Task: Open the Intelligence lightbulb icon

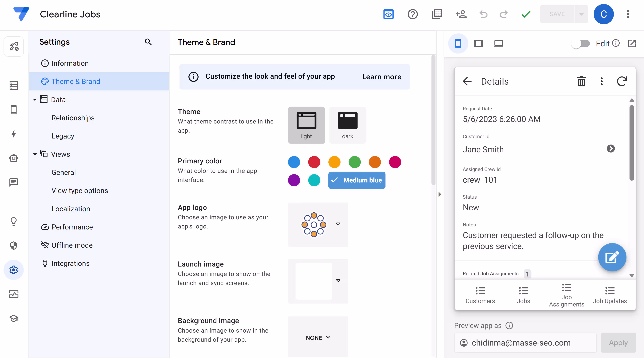Action: coord(14,221)
